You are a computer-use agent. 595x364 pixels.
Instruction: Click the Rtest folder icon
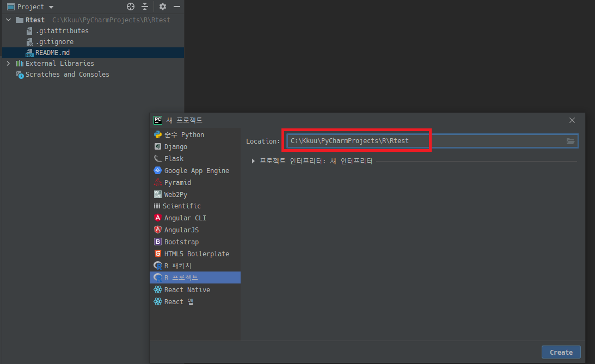tap(20, 20)
